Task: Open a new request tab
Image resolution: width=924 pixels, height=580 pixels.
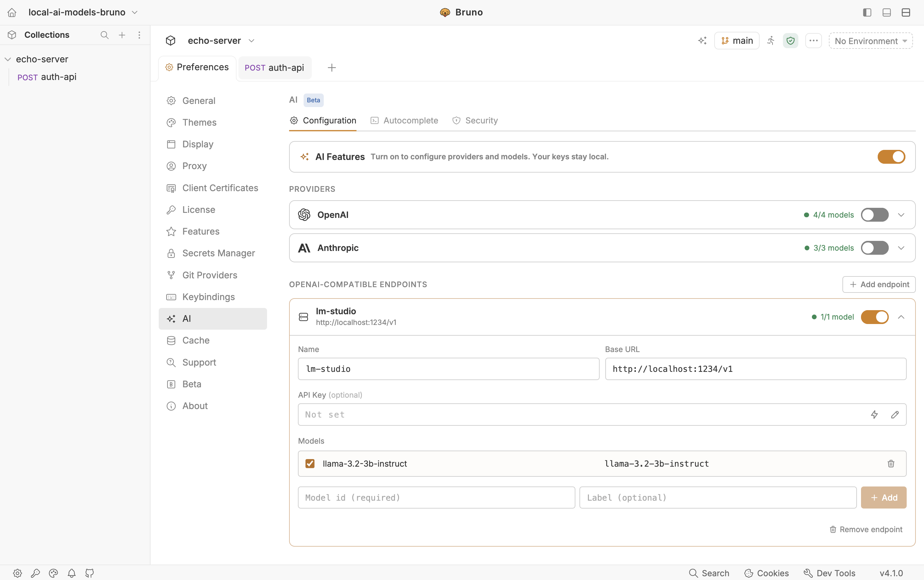Action: [x=332, y=68]
